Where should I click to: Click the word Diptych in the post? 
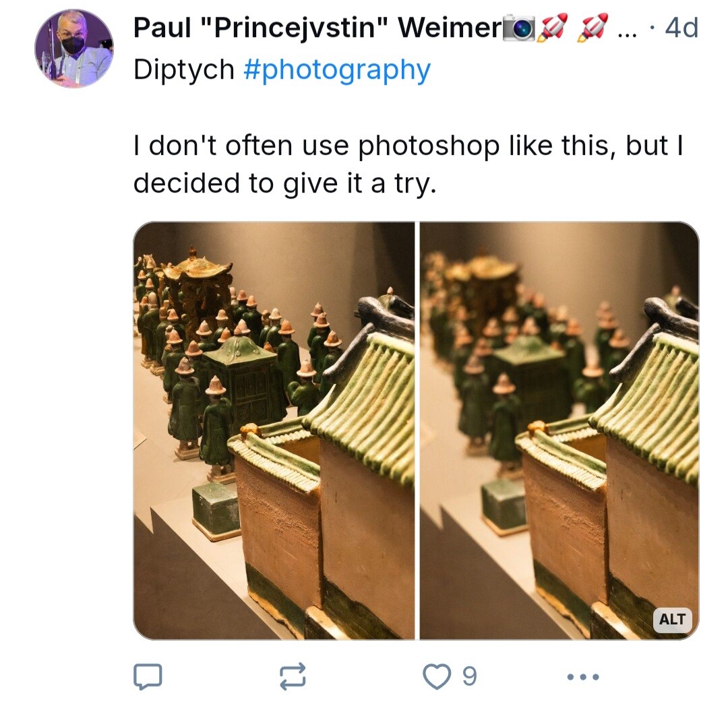(x=184, y=69)
